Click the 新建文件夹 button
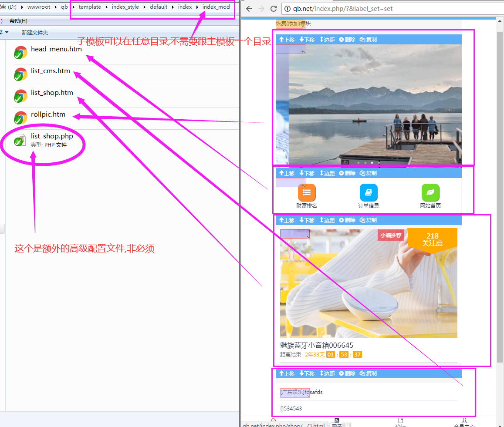Screen dimensions: 504x427 pos(35,33)
